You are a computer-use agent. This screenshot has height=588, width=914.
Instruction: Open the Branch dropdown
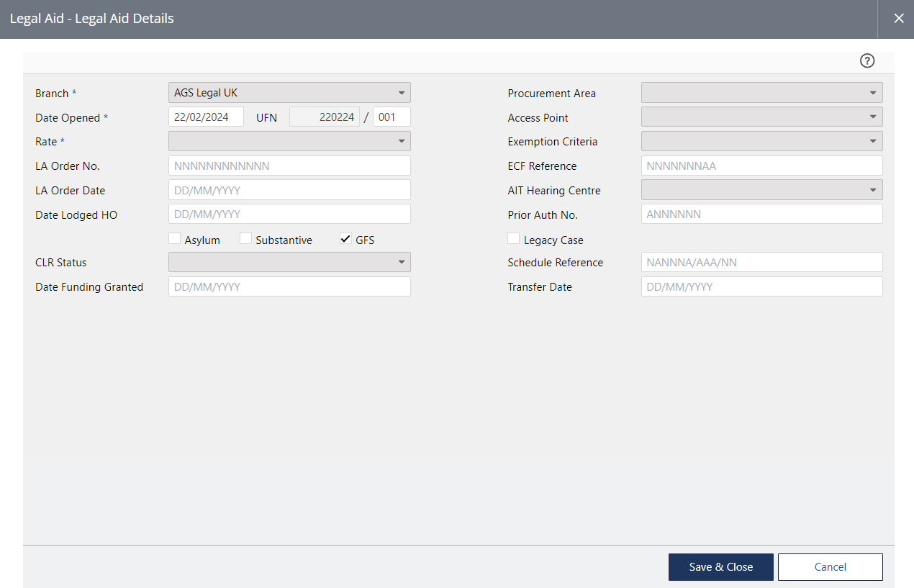pos(289,93)
